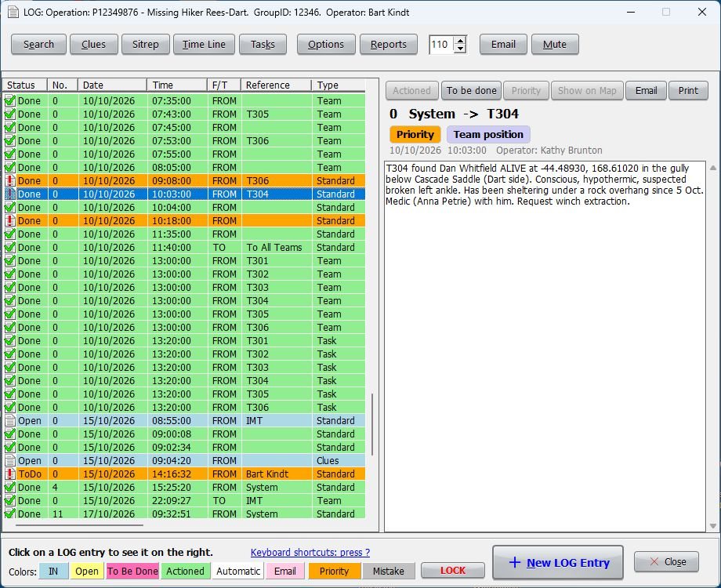Click the Close button at the bottom right
This screenshot has width=721, height=588.
666,562
